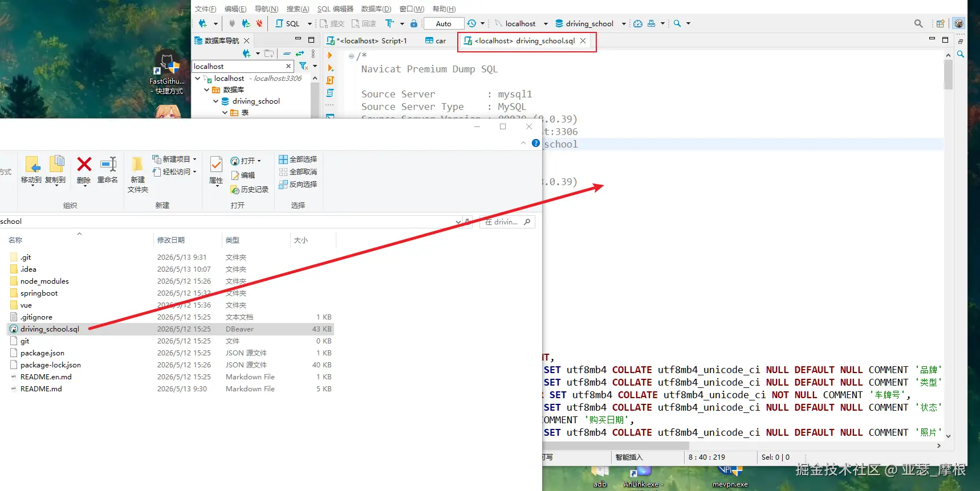This screenshot has height=491, width=980.
Task: Select the springboot folder in Explorer
Action: [39, 293]
